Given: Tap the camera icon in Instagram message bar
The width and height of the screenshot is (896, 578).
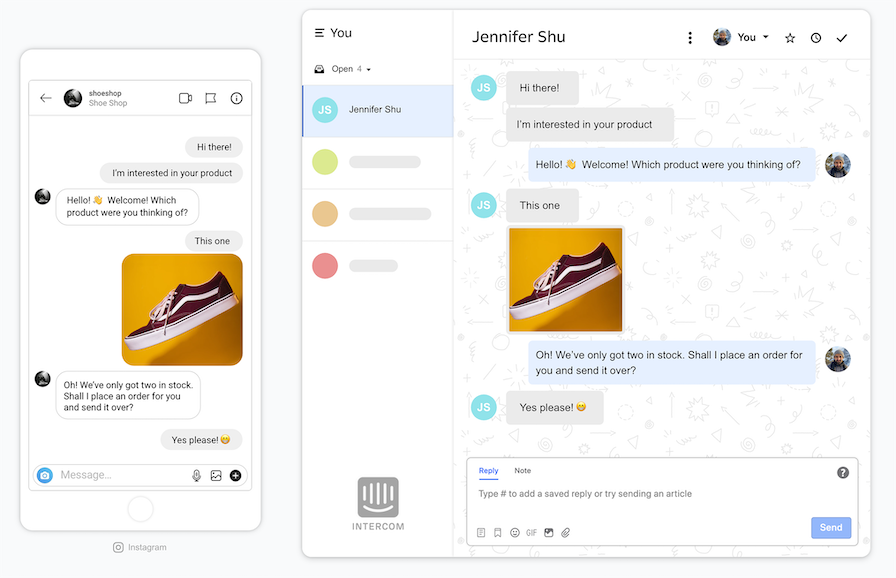Looking at the screenshot, I should [43, 475].
